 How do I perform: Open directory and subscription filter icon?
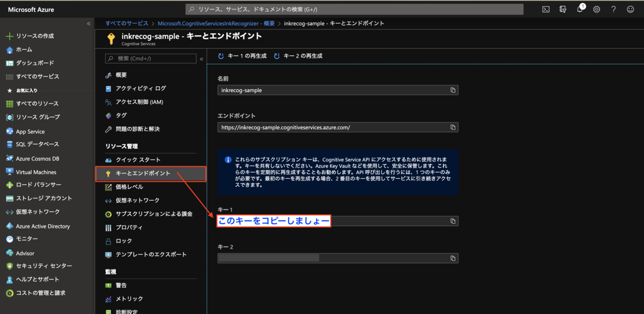point(563,9)
